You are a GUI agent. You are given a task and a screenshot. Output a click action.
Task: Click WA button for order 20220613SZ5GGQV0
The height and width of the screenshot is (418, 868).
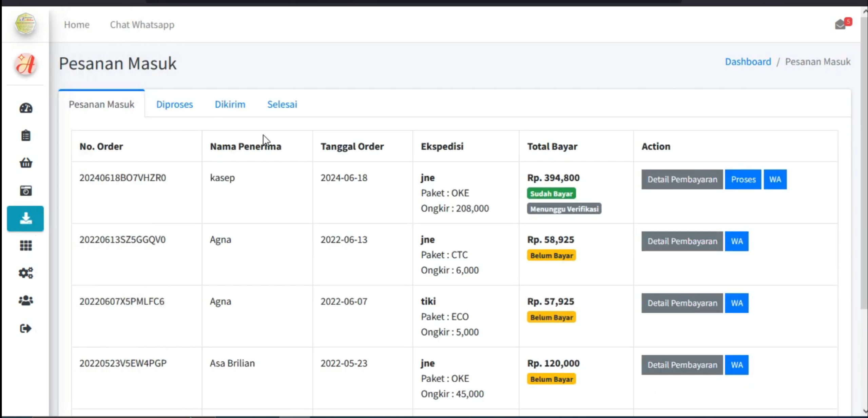pos(737,241)
